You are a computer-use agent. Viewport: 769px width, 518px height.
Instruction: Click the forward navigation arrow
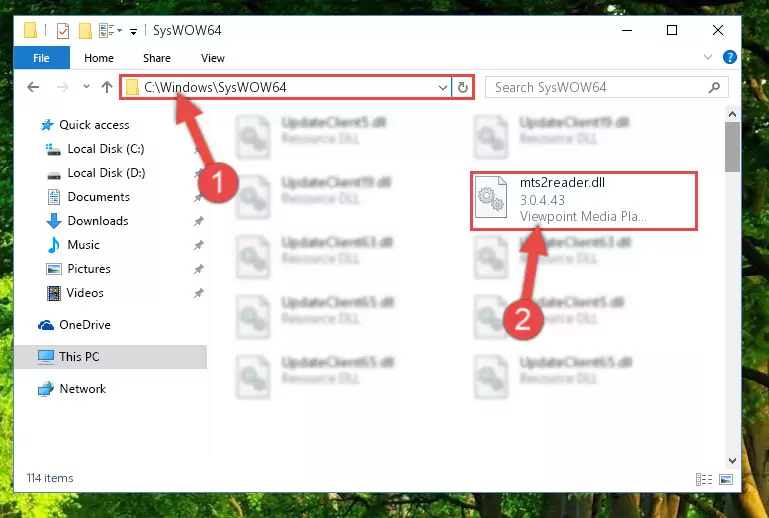pos(63,87)
